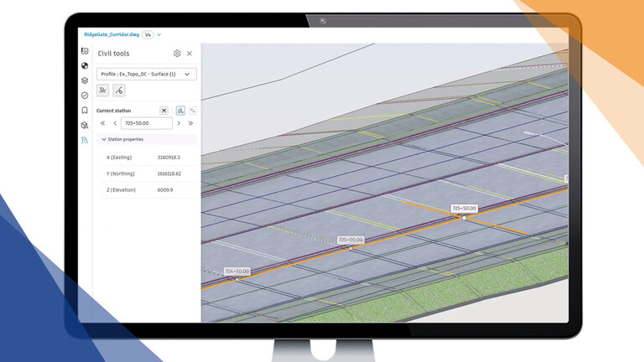Click the alignment tool button below profile

[x=102, y=90]
